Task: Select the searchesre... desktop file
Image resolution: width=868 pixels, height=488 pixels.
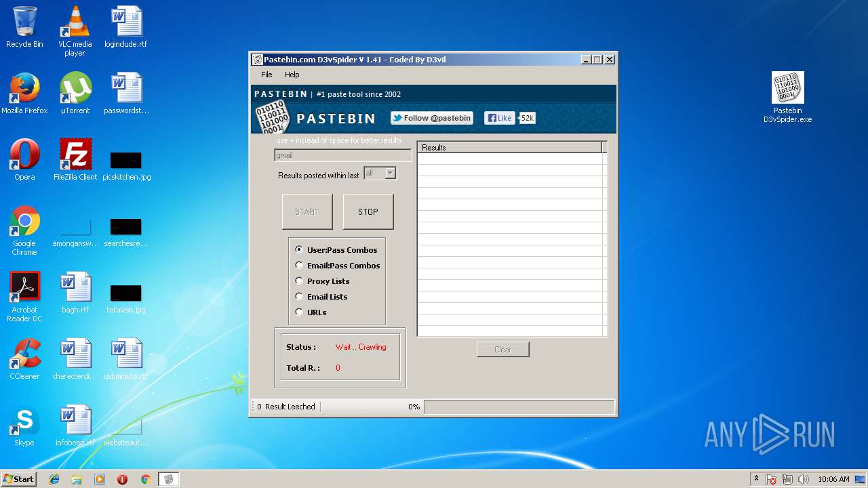Action: click(126, 232)
